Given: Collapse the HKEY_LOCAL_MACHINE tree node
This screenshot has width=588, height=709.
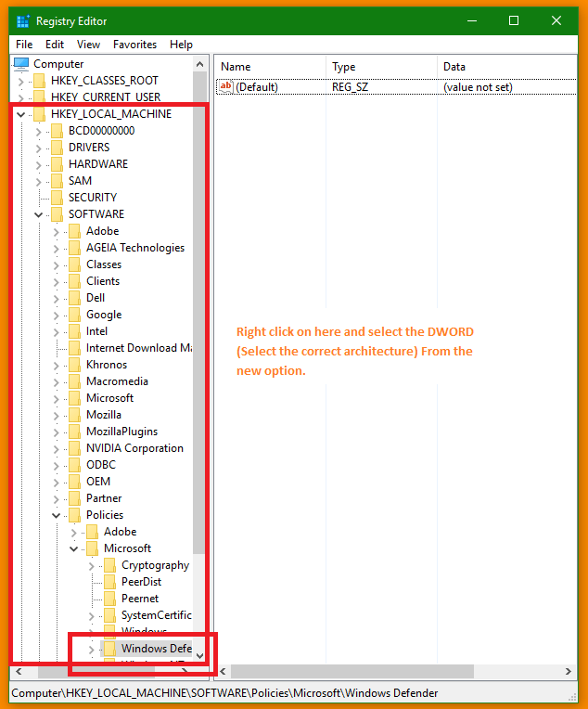Looking at the screenshot, I should tap(20, 114).
